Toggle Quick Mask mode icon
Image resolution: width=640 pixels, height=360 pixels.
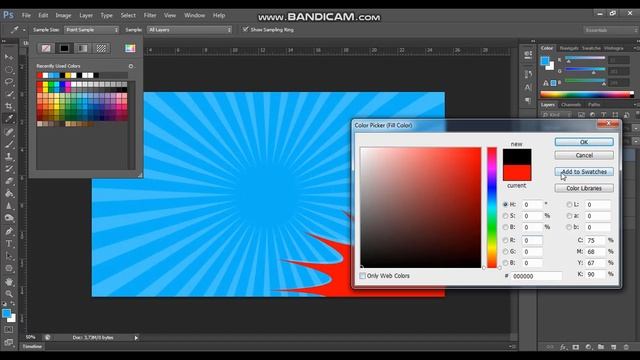pos(9,329)
